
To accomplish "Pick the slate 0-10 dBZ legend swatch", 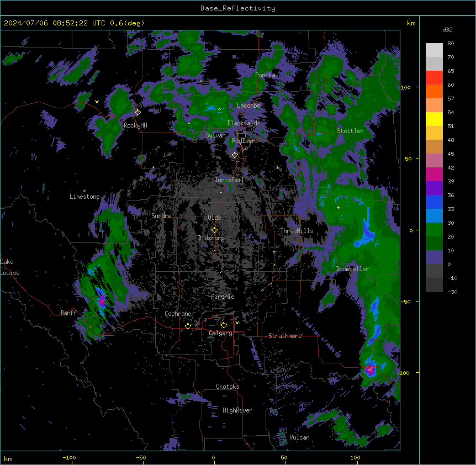I will point(434,257).
